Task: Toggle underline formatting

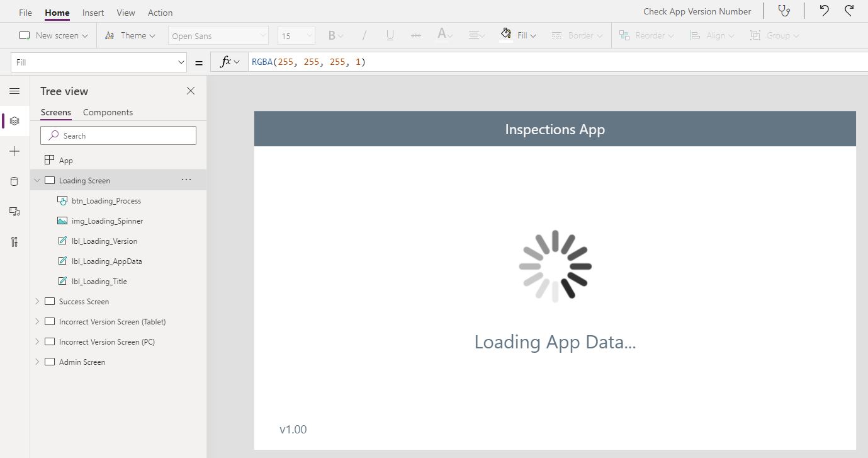Action: point(390,35)
